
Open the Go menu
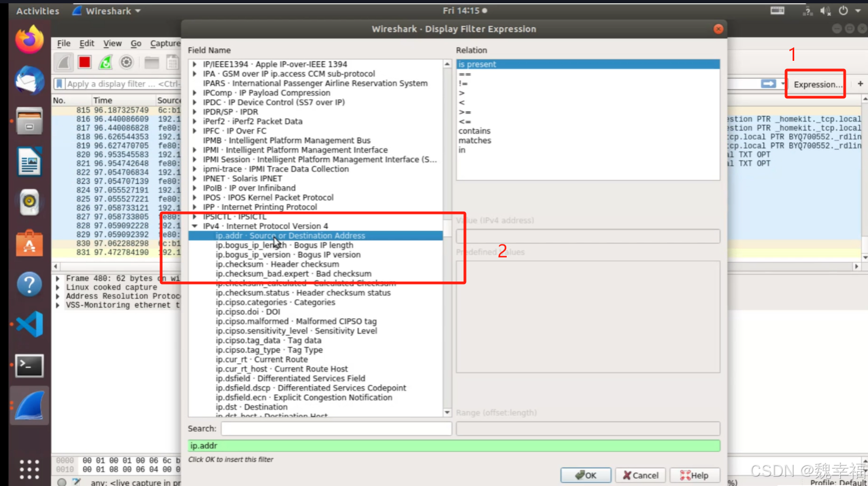136,43
